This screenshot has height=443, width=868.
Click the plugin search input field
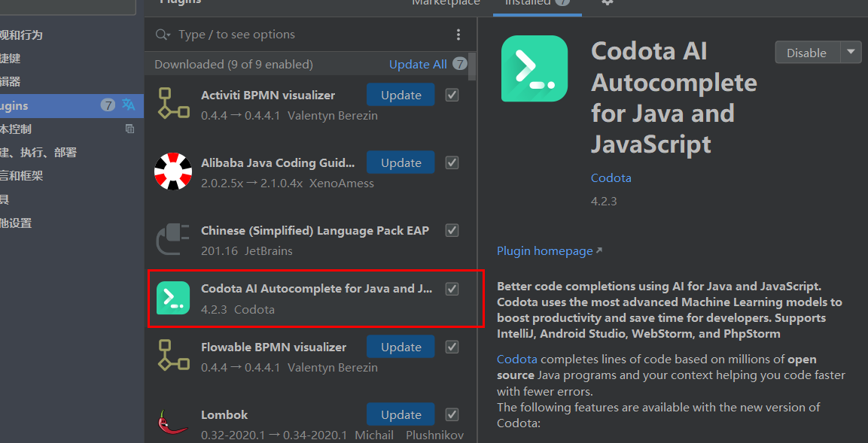pyautogui.click(x=312, y=35)
